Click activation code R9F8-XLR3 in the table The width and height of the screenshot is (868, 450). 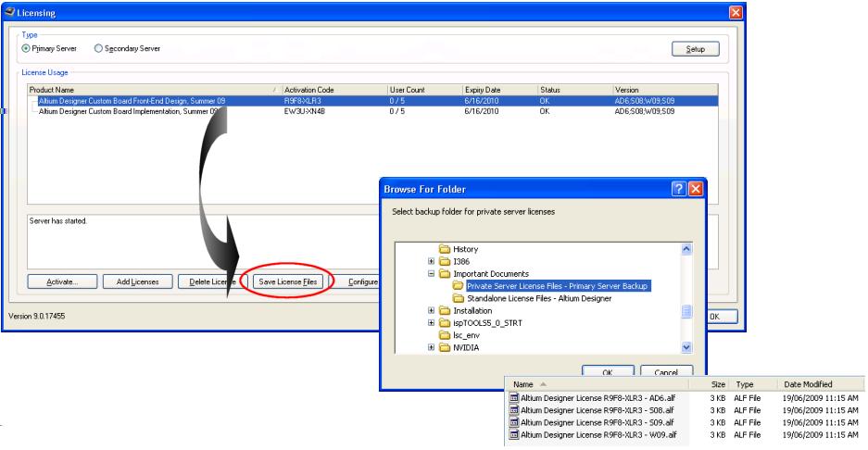pos(302,101)
